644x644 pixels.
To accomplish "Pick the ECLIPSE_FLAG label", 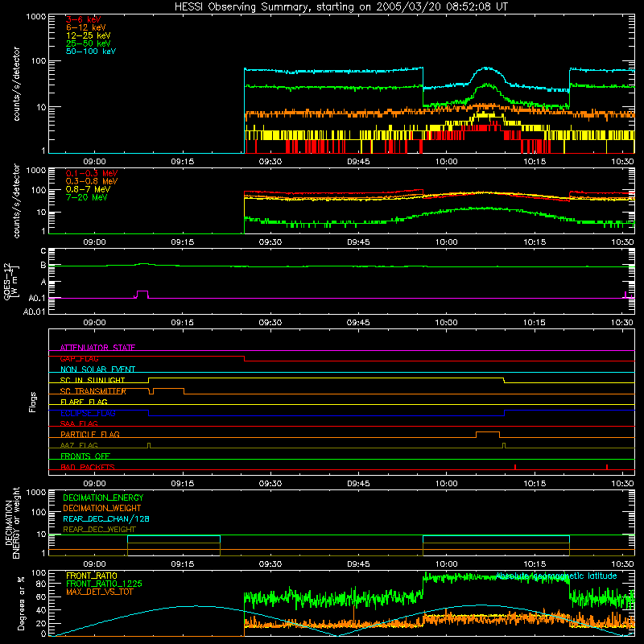I will coord(88,413).
